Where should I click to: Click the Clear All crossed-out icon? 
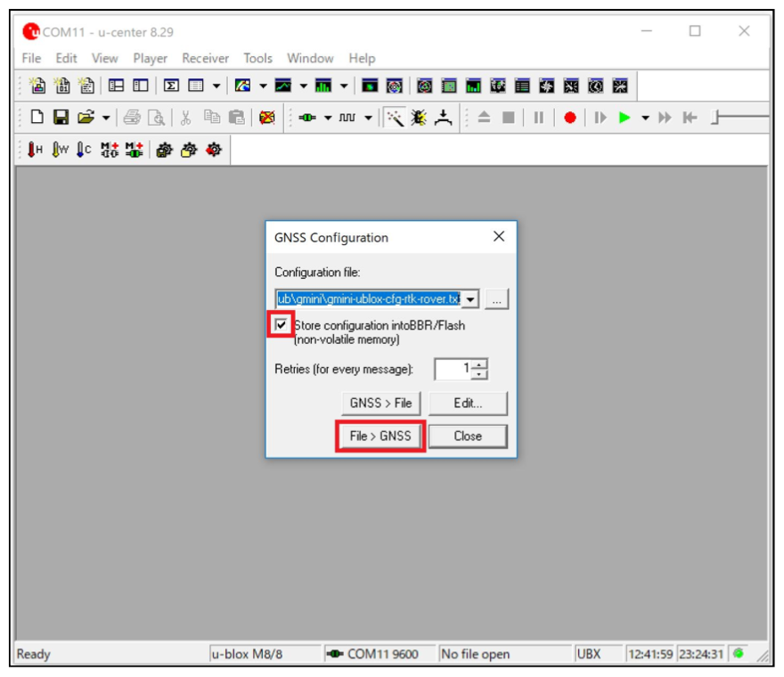pos(267,118)
